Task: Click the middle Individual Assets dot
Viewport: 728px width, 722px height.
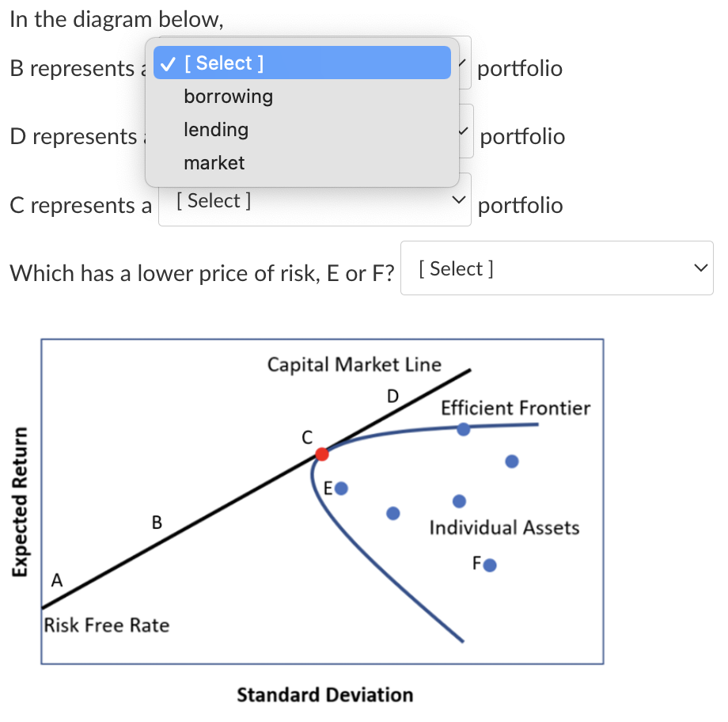Action: 457,500
